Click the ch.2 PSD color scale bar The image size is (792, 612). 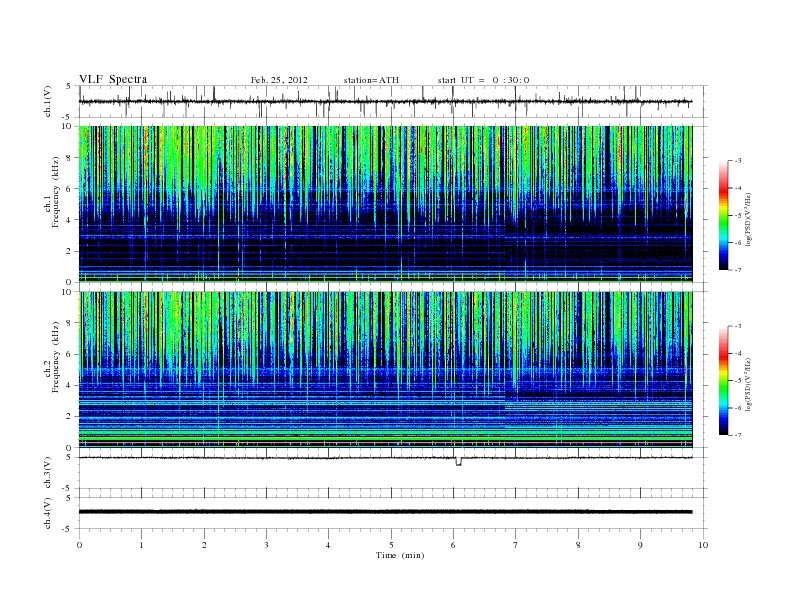point(724,380)
